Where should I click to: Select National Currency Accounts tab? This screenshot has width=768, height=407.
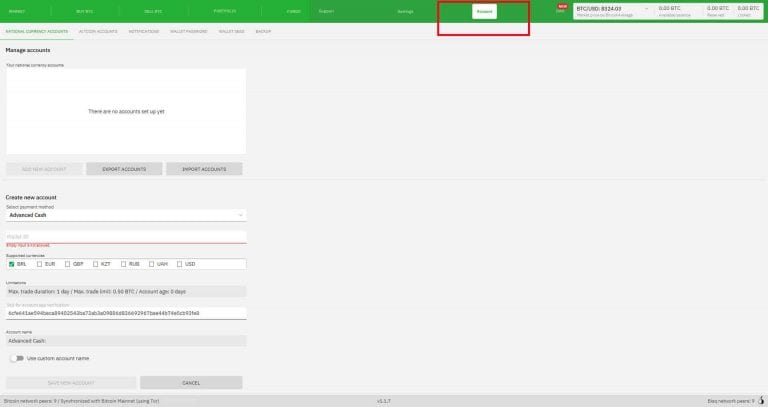tap(37, 31)
